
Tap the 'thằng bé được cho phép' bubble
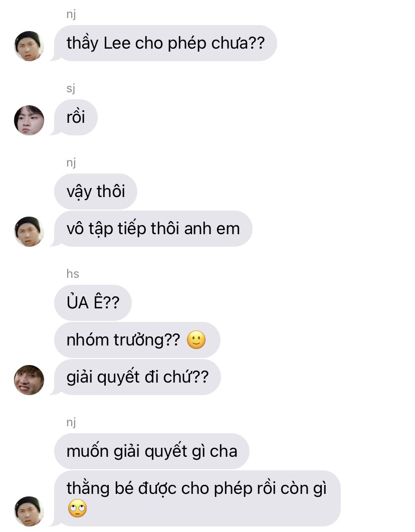[x=197, y=498]
